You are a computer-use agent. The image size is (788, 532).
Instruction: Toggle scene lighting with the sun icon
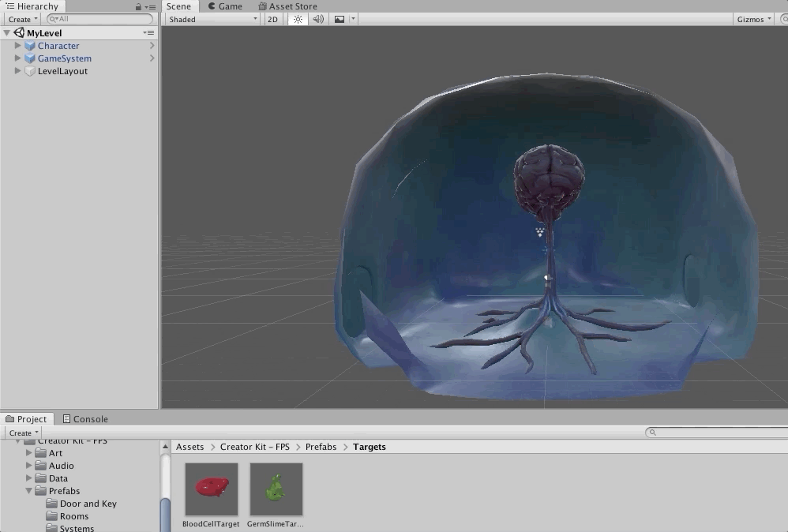click(298, 19)
